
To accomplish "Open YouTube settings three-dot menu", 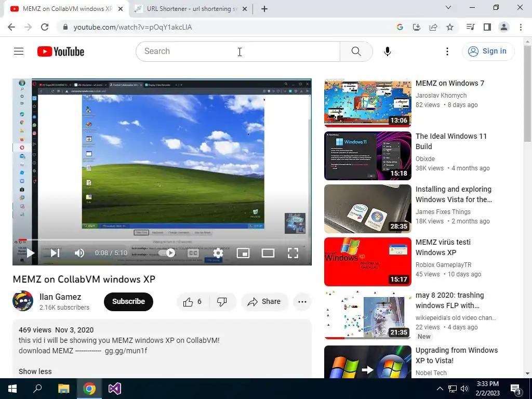I will 447,51.
